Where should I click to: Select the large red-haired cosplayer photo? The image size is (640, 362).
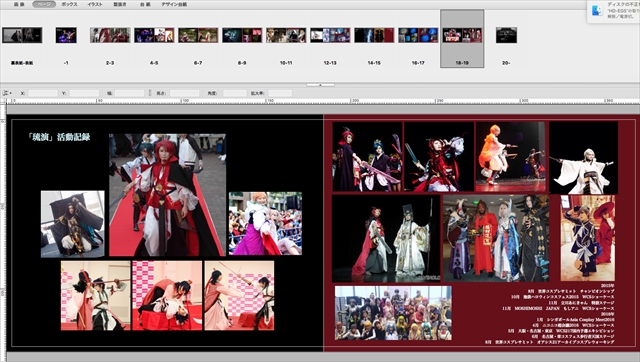167,195
